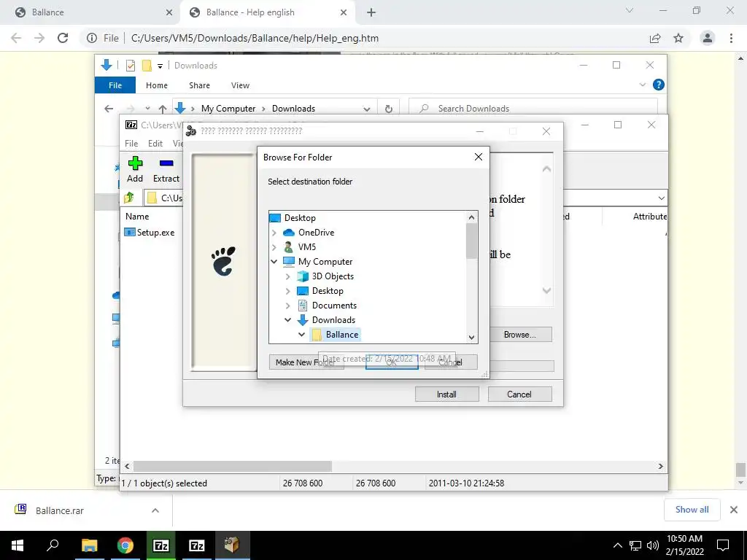This screenshot has width=747, height=560.
Task: Click the Downloads breadcrumb in Explorer
Action: coord(293,109)
